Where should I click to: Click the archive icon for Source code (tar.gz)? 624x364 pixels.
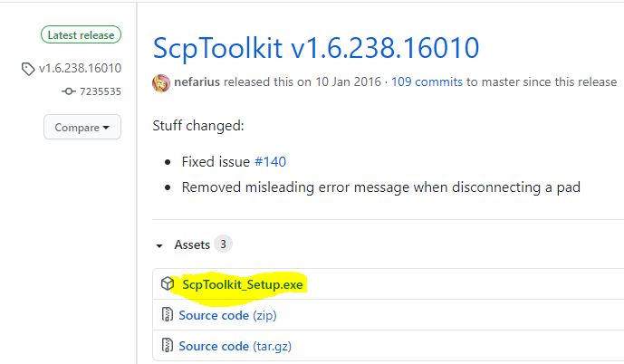[168, 345]
